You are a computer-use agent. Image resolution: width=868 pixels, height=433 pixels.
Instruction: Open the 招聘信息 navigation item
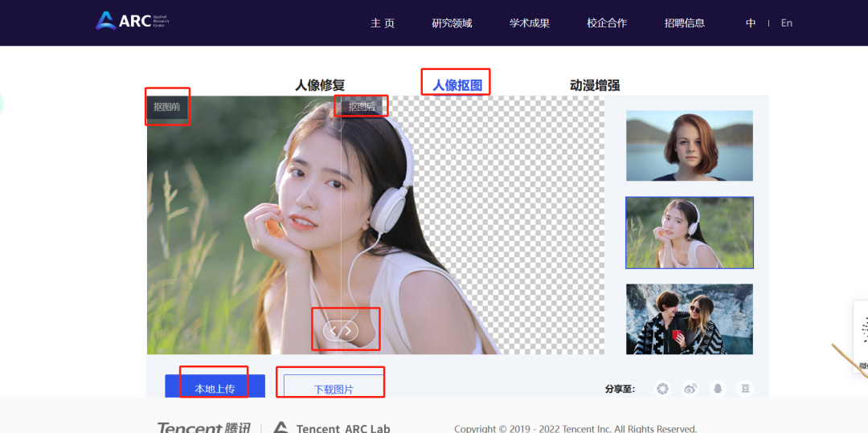pos(685,23)
